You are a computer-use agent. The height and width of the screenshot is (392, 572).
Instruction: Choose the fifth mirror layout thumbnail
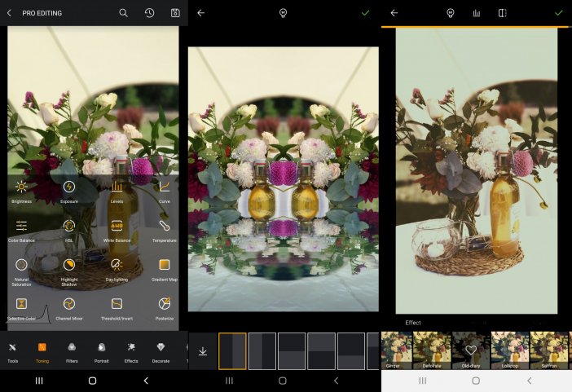(351, 351)
